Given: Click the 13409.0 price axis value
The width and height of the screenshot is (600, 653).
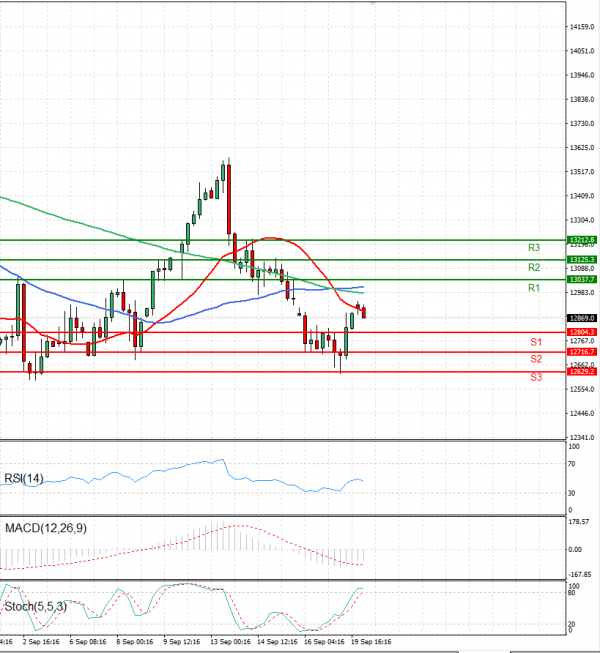Looking at the screenshot, I should [582, 196].
